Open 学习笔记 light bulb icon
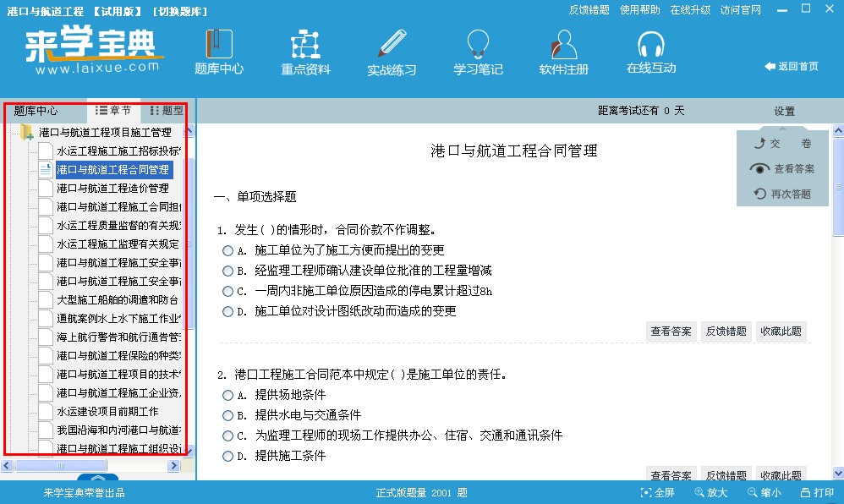 click(x=478, y=44)
